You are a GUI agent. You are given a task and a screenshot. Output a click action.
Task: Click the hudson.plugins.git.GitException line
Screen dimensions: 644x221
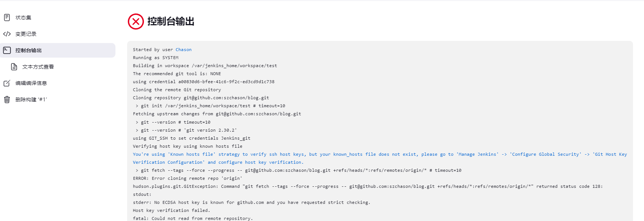coord(367,186)
